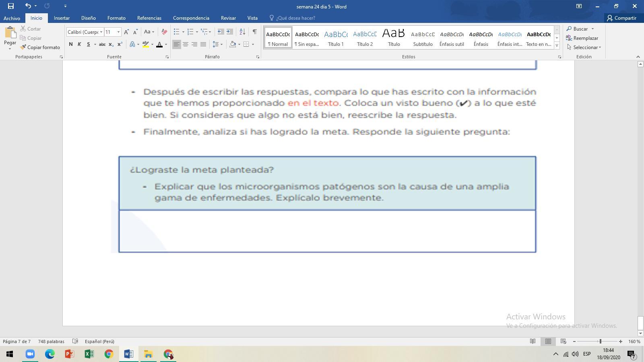Viewport: 644px width, 362px height.
Task: Increase paragraph indent
Action: [230, 32]
